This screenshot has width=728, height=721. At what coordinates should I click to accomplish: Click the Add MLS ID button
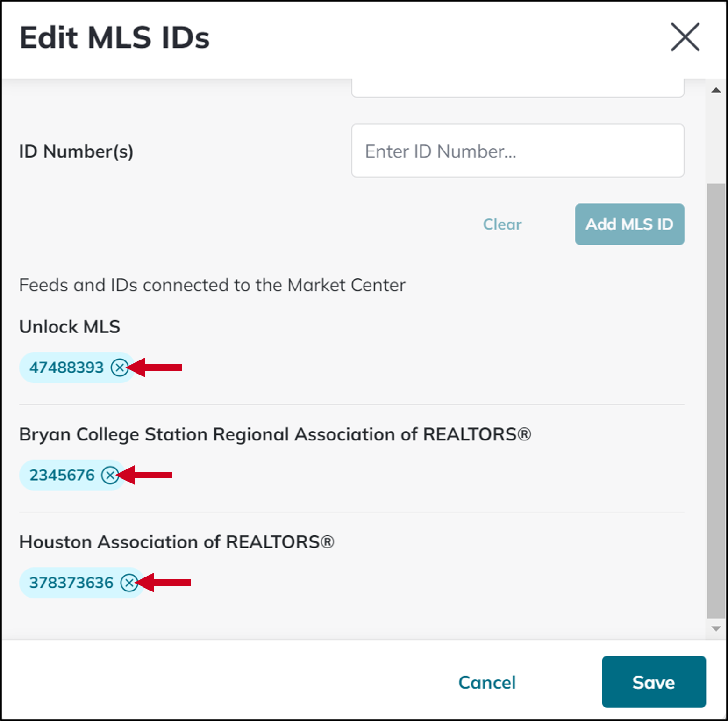(x=629, y=224)
